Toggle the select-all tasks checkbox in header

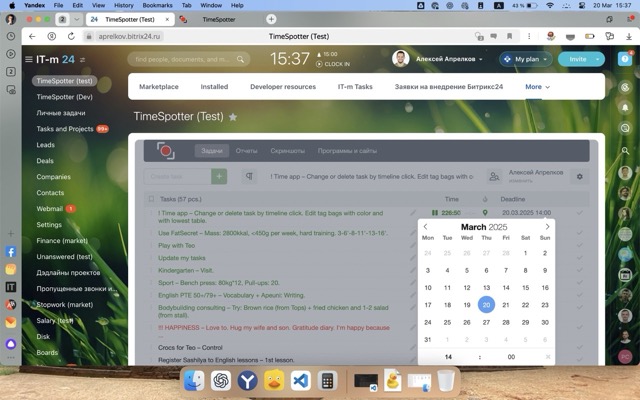tap(150, 199)
